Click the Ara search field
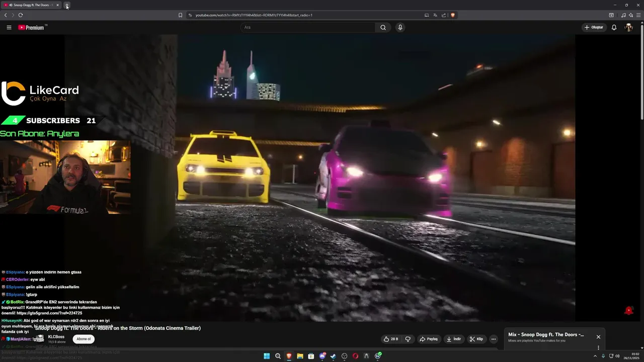Viewport: 644px width, 362px height. (308, 27)
